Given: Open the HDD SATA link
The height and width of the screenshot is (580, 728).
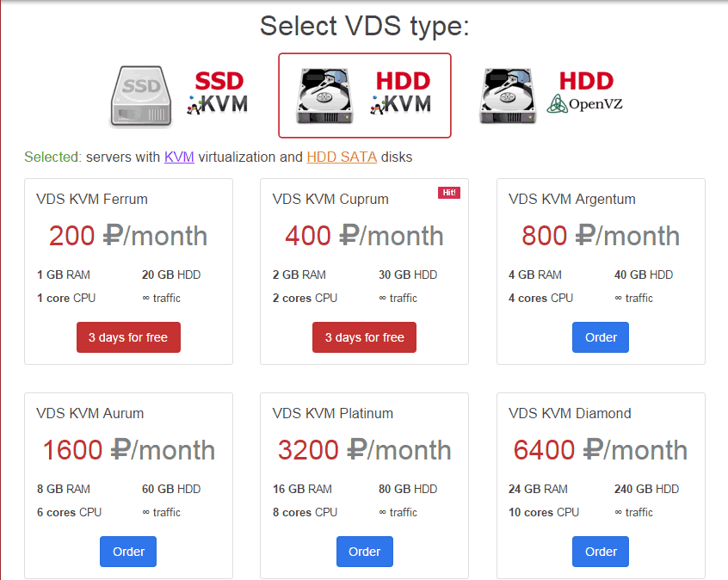Looking at the screenshot, I should (342, 157).
